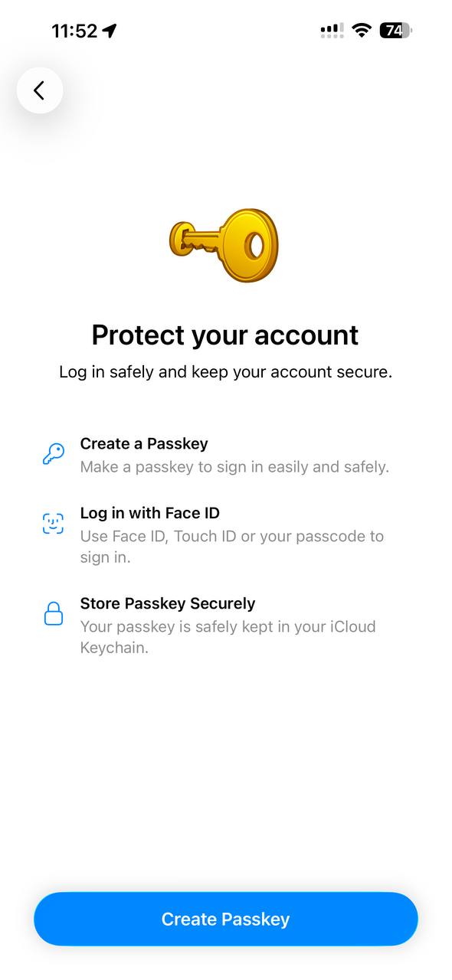Tap the Wi-Fi status icon
Screen dimensions: 452x980
[x=362, y=31]
